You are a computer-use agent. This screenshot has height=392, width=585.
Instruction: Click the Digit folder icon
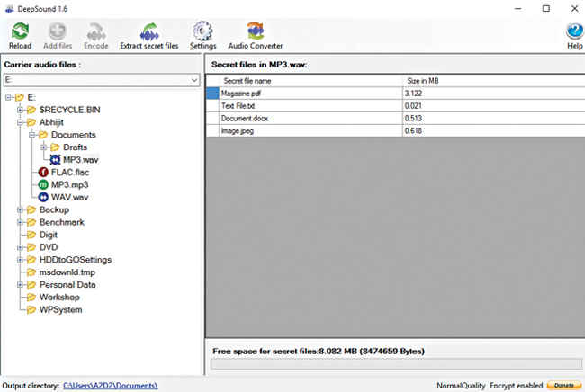click(31, 236)
